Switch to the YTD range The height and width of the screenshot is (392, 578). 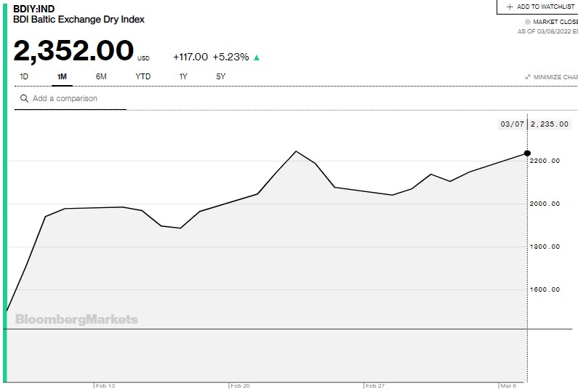(143, 76)
